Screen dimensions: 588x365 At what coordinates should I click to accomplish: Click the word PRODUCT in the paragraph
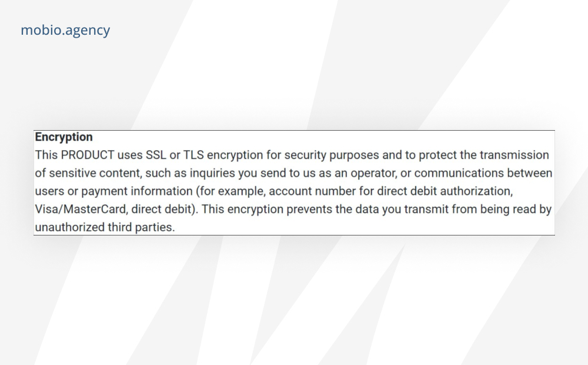pyautogui.click(x=88, y=155)
